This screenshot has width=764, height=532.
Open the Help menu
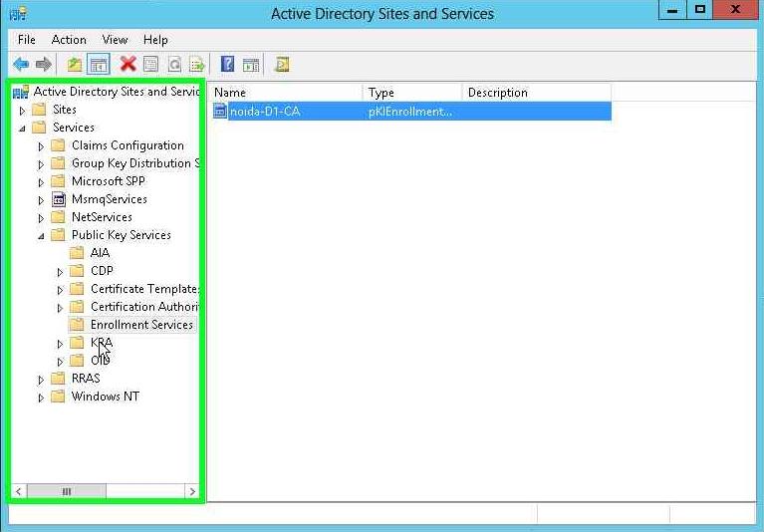[155, 40]
